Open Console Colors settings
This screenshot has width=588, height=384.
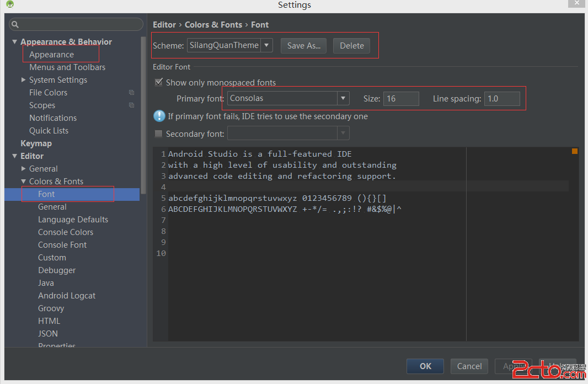click(x=65, y=232)
